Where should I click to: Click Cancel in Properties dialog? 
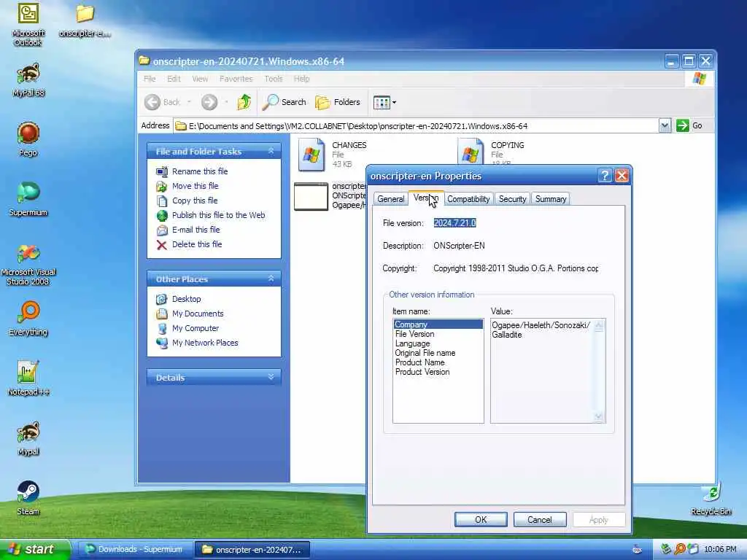[540, 519]
